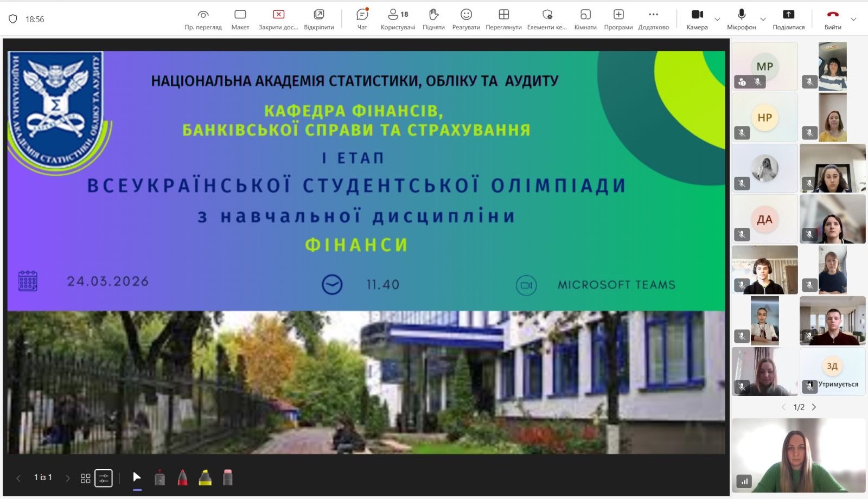Expand the leave options arrow beside Вийти

coord(853,20)
